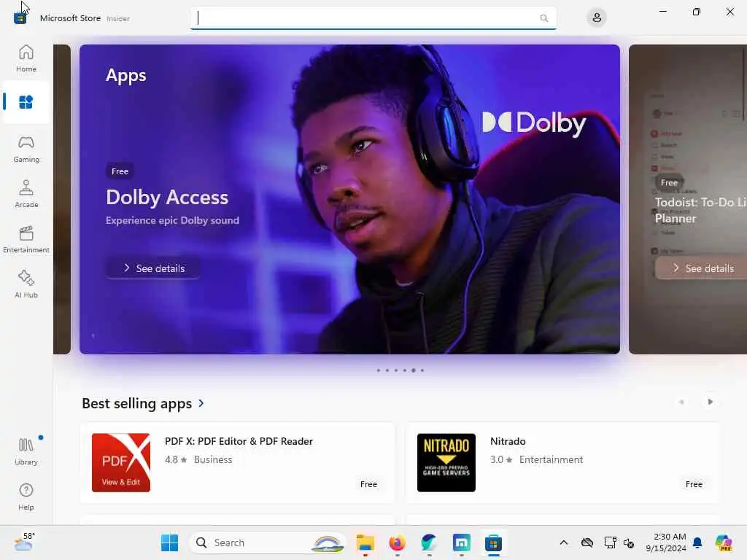Select the first carousel page dot

(x=379, y=370)
